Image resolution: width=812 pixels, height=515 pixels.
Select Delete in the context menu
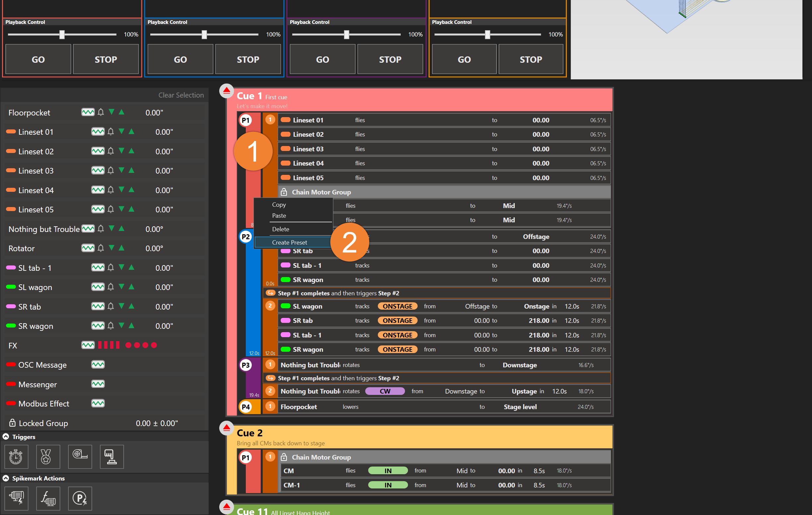281,229
